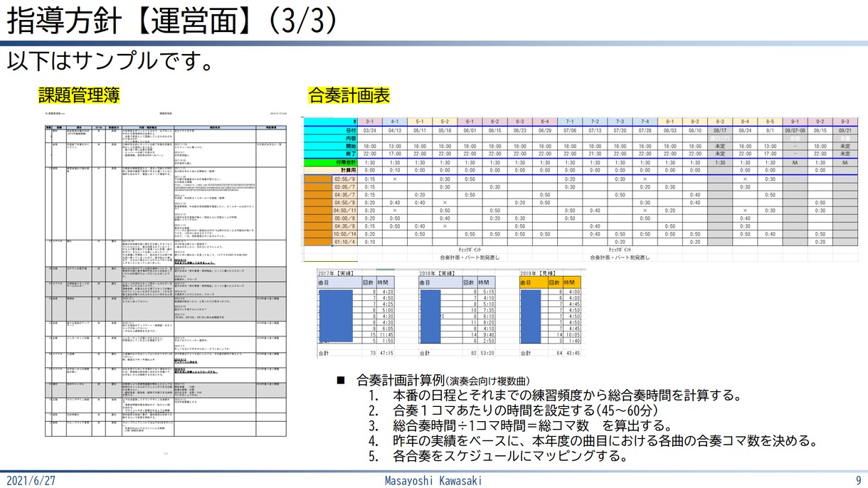Click the row label 03:05/7

pyautogui.click(x=344, y=187)
